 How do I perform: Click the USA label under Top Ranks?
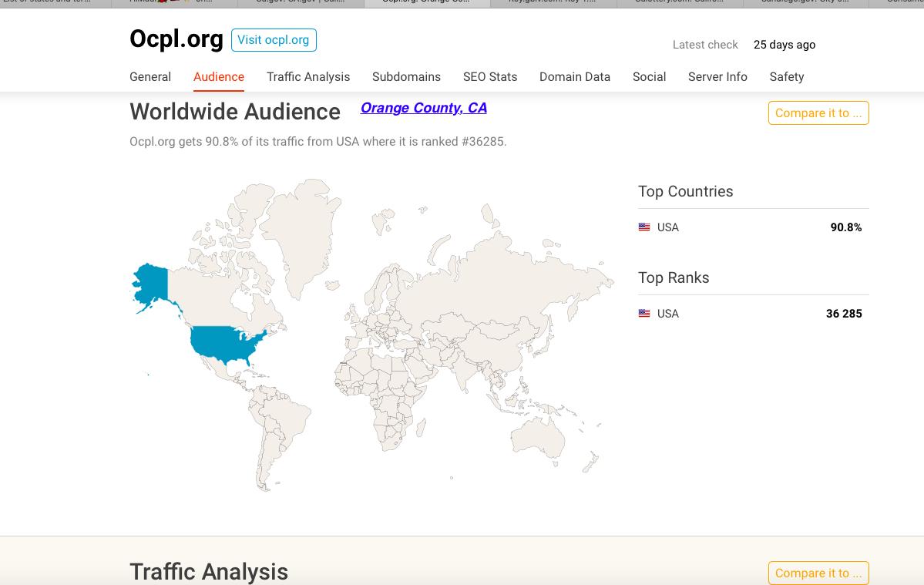point(667,314)
